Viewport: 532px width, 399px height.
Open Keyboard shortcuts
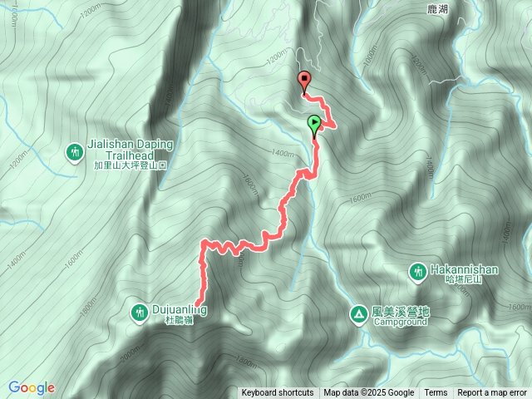277,393
